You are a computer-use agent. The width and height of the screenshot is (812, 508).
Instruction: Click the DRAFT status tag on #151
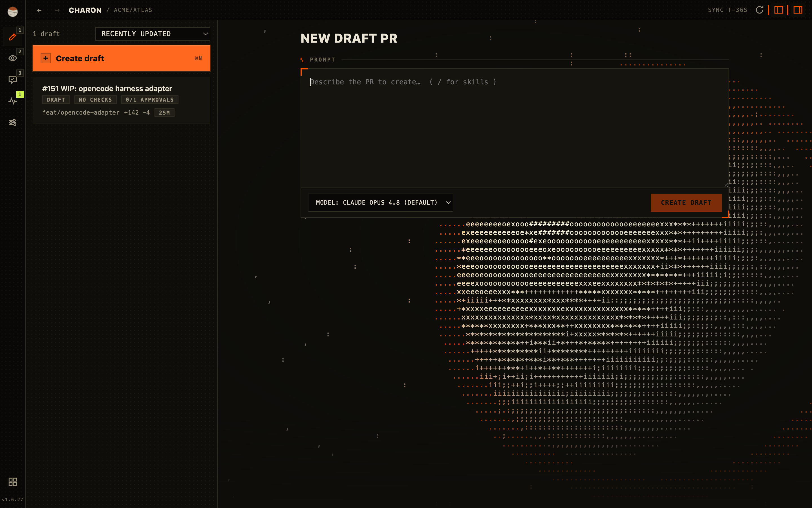click(56, 100)
